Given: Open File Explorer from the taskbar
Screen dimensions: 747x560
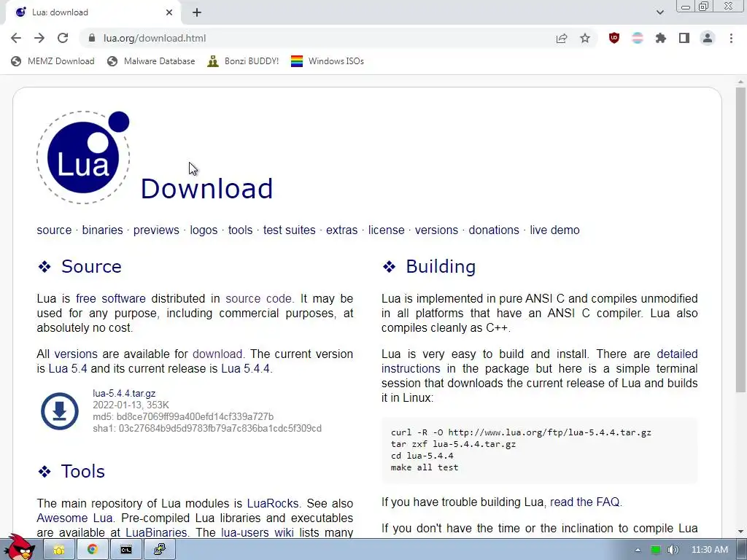Looking at the screenshot, I should pyautogui.click(x=59, y=550).
